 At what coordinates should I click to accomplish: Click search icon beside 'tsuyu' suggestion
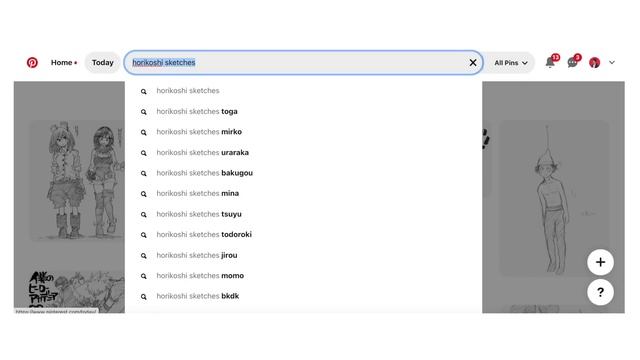144,215
